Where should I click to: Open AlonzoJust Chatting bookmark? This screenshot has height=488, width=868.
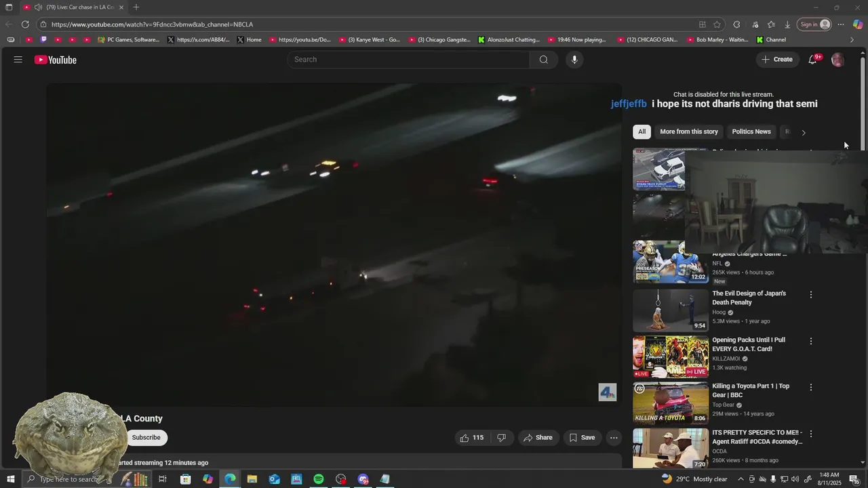pyautogui.click(x=509, y=40)
